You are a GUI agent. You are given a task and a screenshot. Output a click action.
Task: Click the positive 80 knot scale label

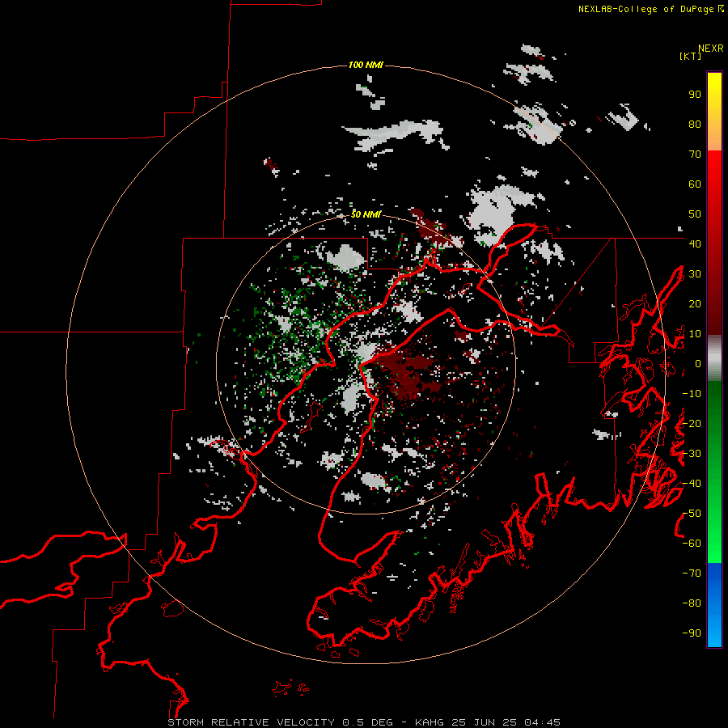pyautogui.click(x=695, y=124)
